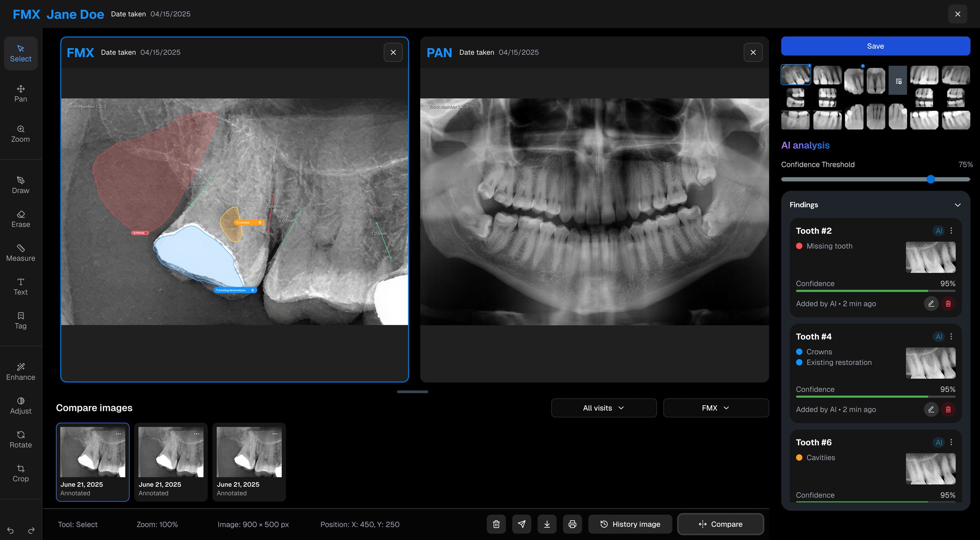Image resolution: width=980 pixels, height=540 pixels.
Task: Click the send paper-plane icon
Action: [521, 524]
